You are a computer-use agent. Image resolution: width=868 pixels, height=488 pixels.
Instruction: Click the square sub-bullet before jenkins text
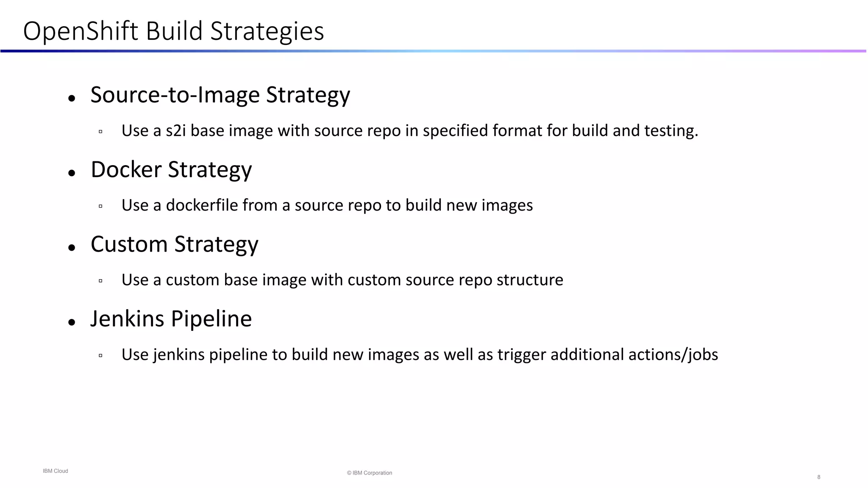tap(100, 355)
